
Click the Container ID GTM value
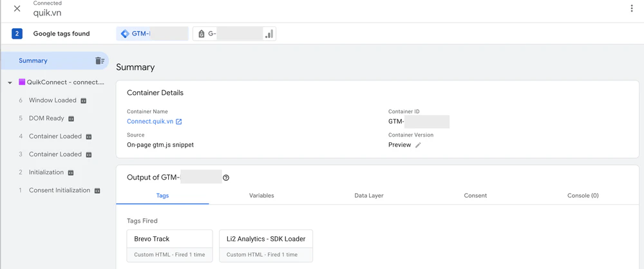[419, 122]
